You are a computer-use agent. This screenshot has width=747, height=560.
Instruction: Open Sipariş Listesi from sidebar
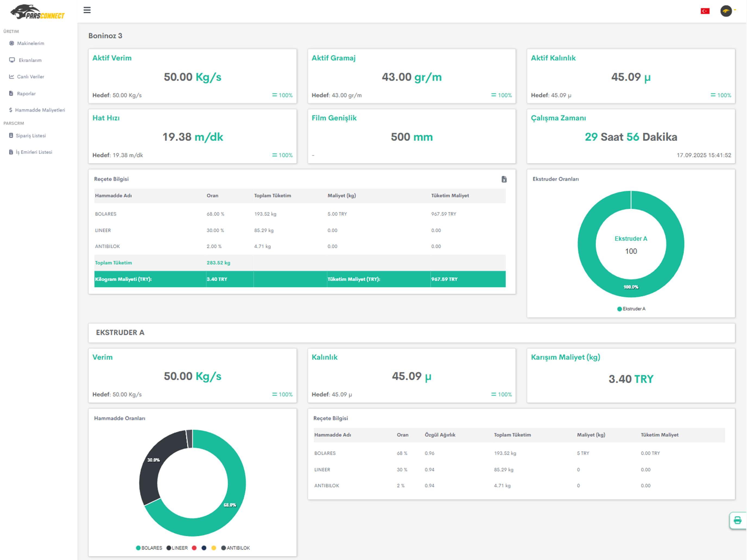tap(30, 135)
